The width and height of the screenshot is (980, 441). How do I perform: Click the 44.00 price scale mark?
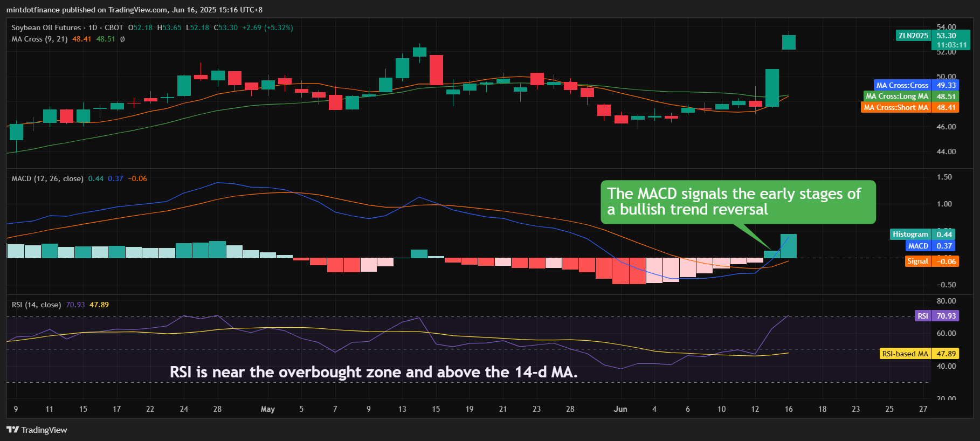[x=946, y=151]
